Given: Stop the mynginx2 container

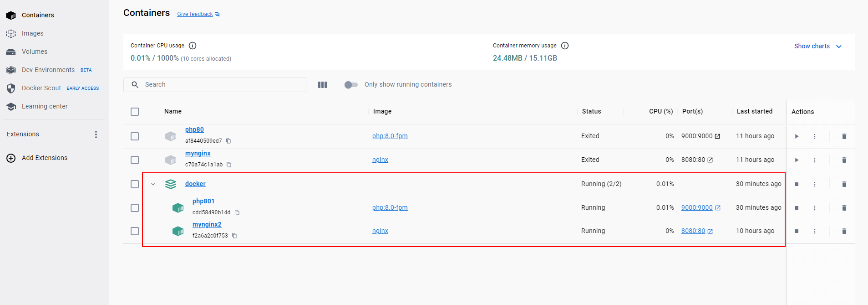Looking at the screenshot, I should pyautogui.click(x=797, y=231).
